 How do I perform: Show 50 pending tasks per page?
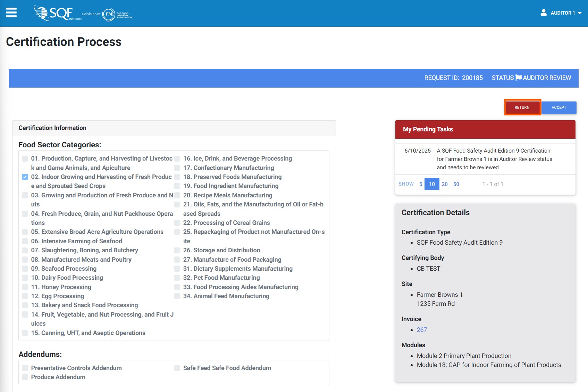(x=456, y=184)
